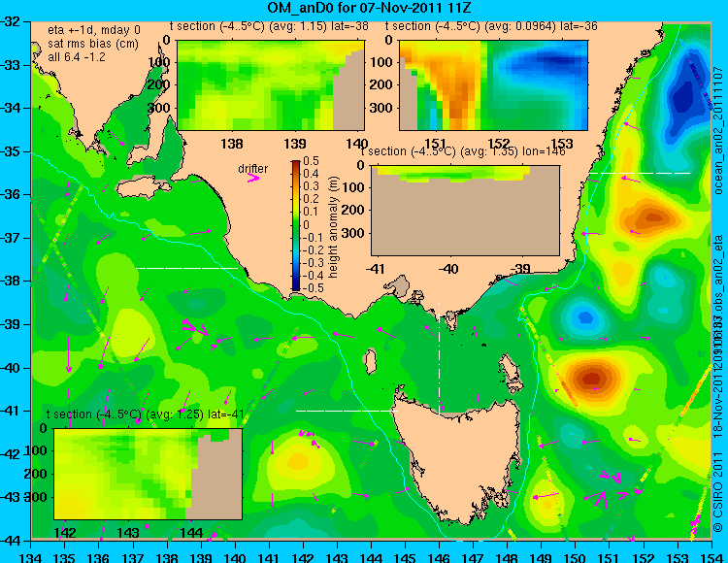Click the yellow eddy west of Tasmania near 142E
Image resolution: width=728 pixels, height=563 pixels.
point(296,461)
